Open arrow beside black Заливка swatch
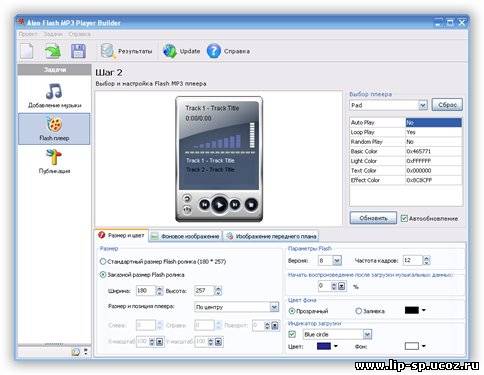This screenshot has height=375, width=484. pos(424,310)
